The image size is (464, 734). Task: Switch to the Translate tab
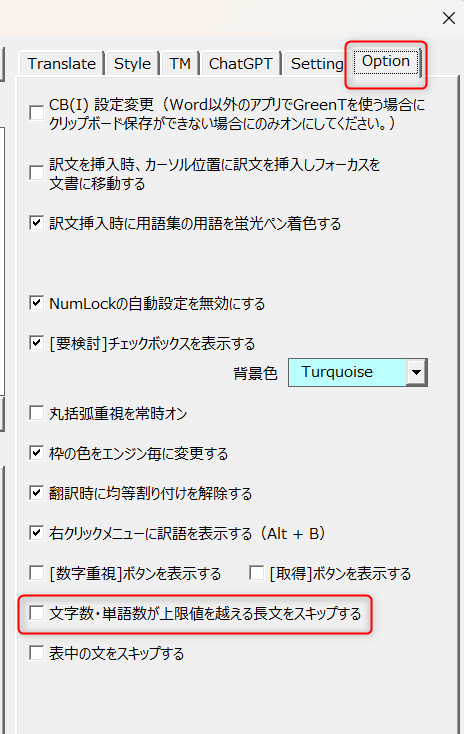(x=61, y=64)
